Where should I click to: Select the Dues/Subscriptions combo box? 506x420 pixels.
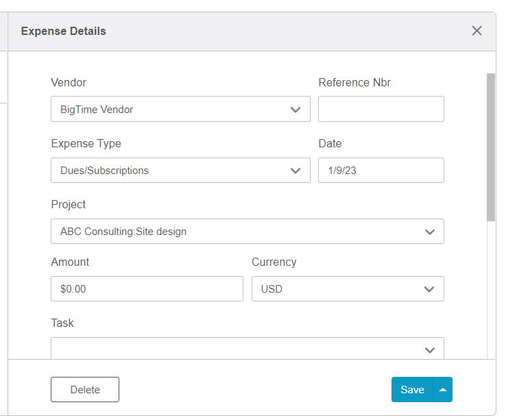pyautogui.click(x=180, y=171)
